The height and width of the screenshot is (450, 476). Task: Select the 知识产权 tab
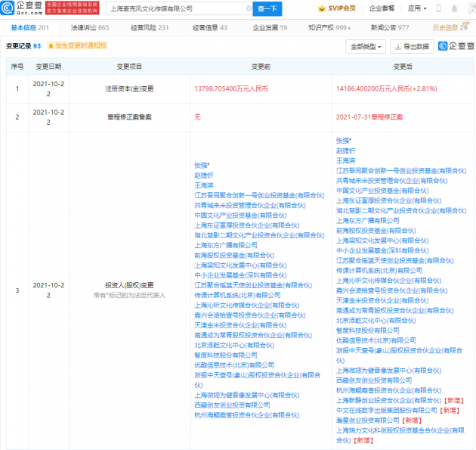tap(329, 28)
